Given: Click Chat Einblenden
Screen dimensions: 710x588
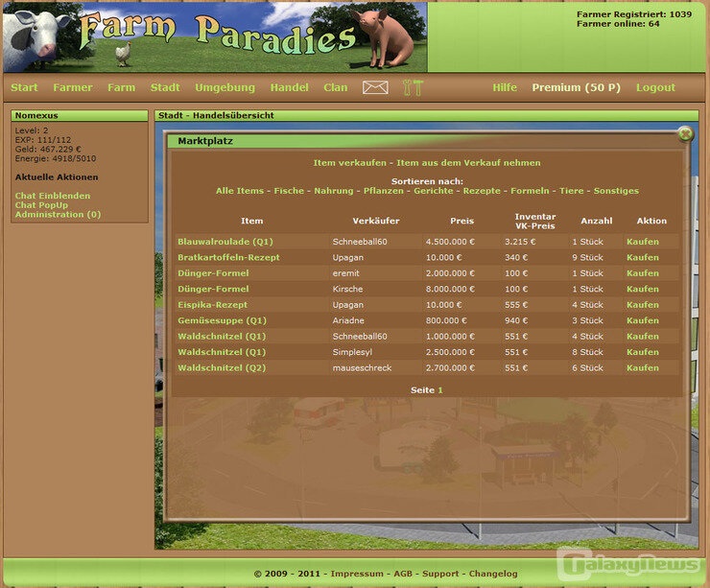Looking at the screenshot, I should point(53,196).
